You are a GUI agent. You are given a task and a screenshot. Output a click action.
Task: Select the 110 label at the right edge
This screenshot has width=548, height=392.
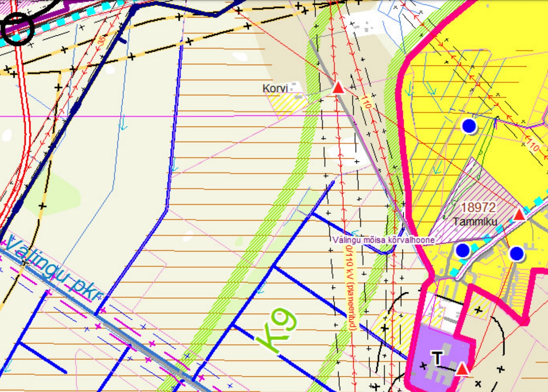(533, 145)
